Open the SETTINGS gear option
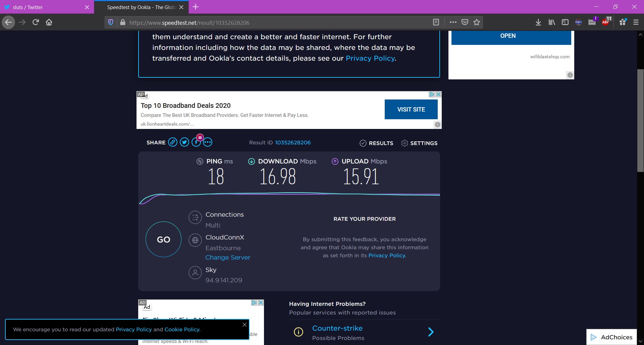The image size is (644, 345). click(x=419, y=143)
